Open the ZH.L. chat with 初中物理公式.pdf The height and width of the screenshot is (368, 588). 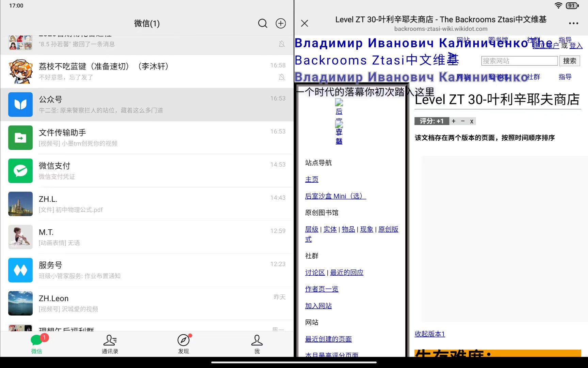point(147,204)
